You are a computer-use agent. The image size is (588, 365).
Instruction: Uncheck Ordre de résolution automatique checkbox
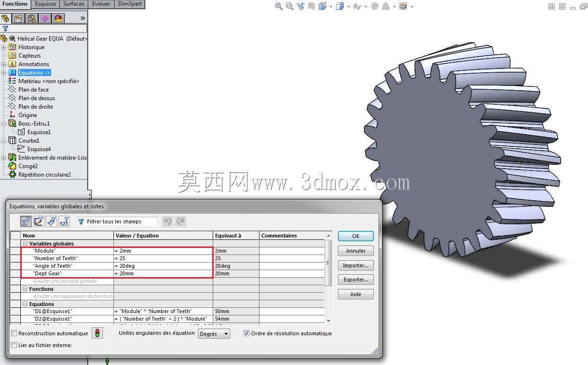click(246, 333)
